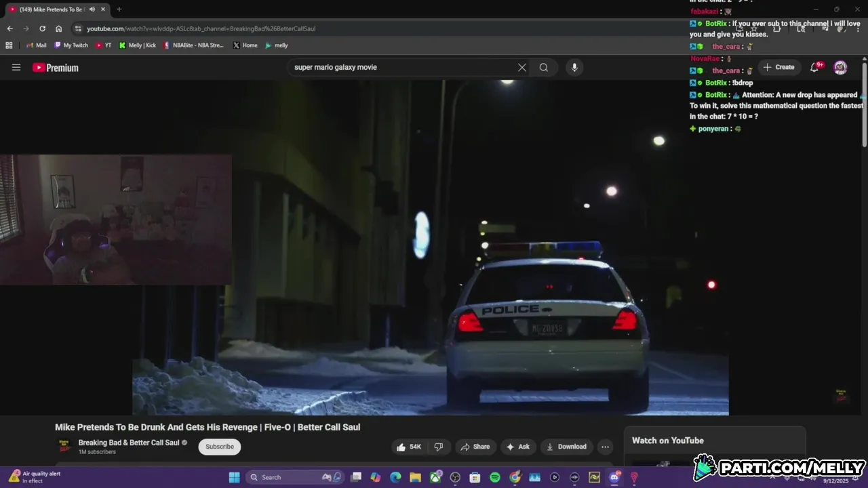Viewport: 868px width, 488px height.
Task: Run search with the magnifier button
Action: pos(544,67)
